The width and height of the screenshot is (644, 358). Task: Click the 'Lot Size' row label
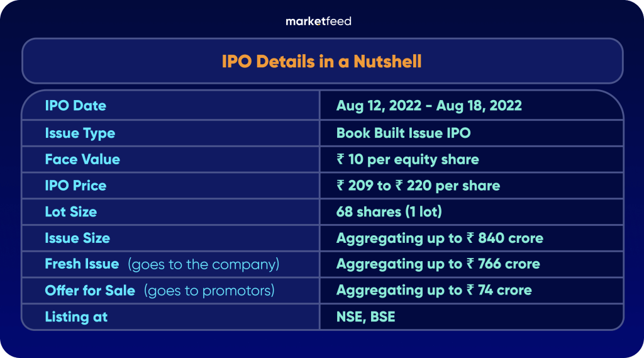[x=71, y=212]
